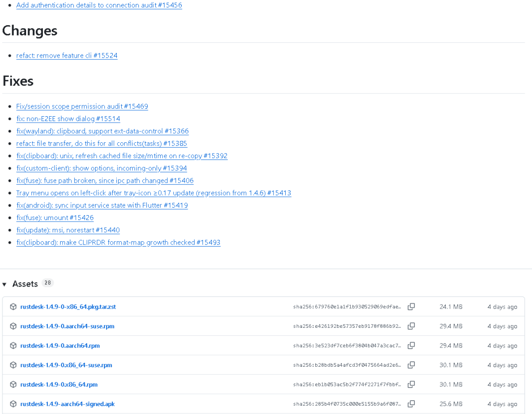Copy sha256 of rustdesk-1.4.9-0.x86_64.rpm
532x414 pixels.
(x=411, y=384)
